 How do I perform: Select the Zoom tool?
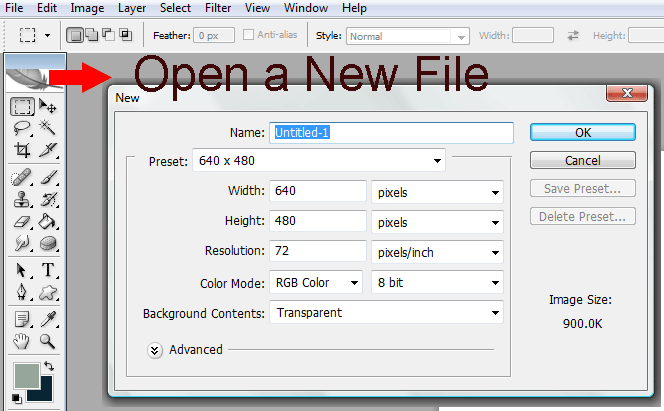pyautogui.click(x=48, y=341)
